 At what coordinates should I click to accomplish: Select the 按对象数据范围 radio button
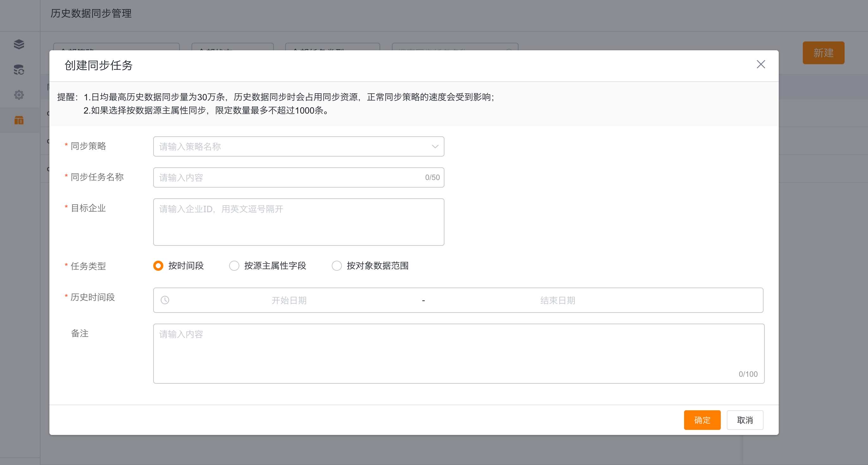(x=337, y=266)
